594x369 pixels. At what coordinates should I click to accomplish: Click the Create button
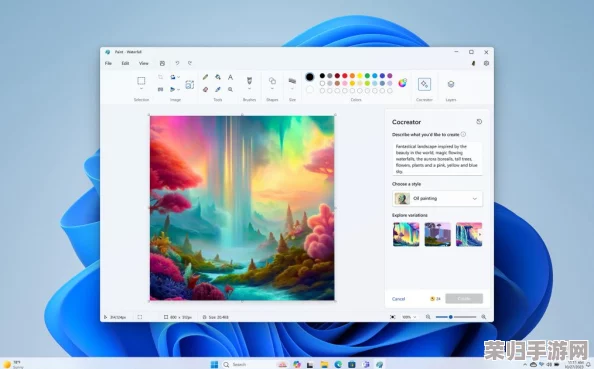coord(464,299)
